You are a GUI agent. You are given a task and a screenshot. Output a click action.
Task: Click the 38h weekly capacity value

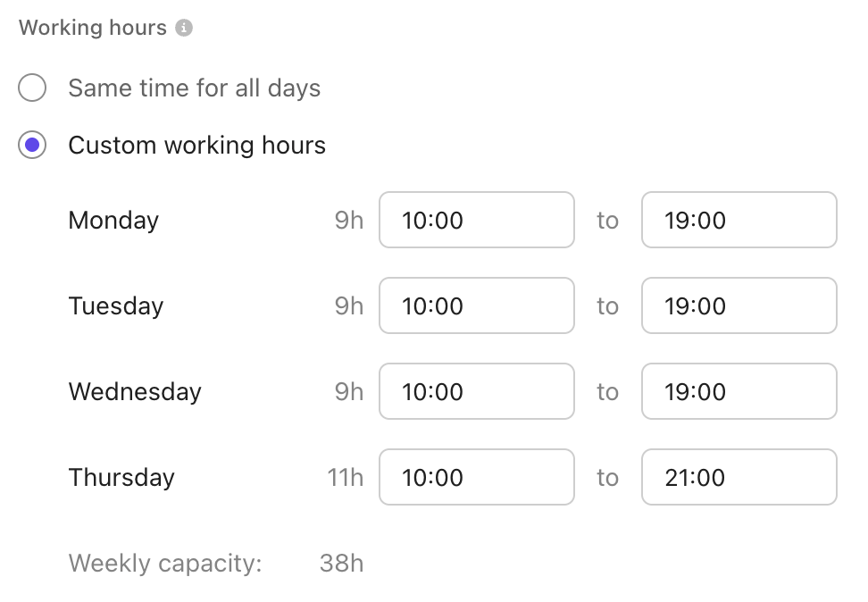341,564
